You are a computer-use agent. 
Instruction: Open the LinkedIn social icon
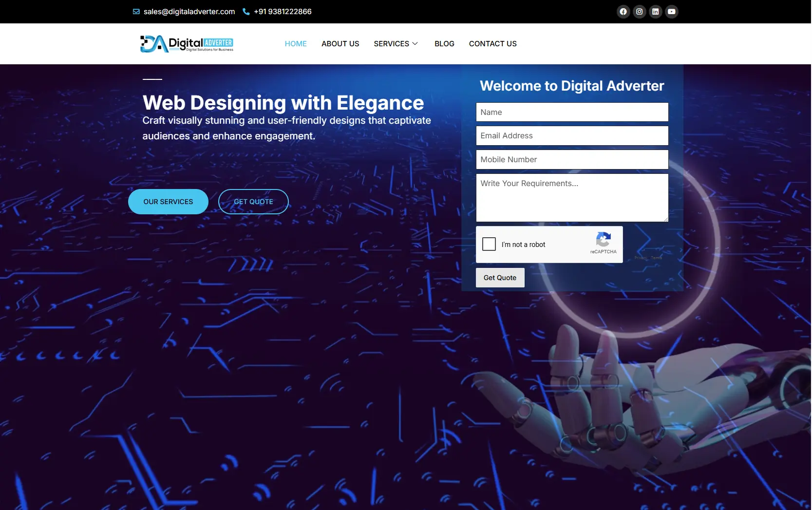pyautogui.click(x=655, y=12)
